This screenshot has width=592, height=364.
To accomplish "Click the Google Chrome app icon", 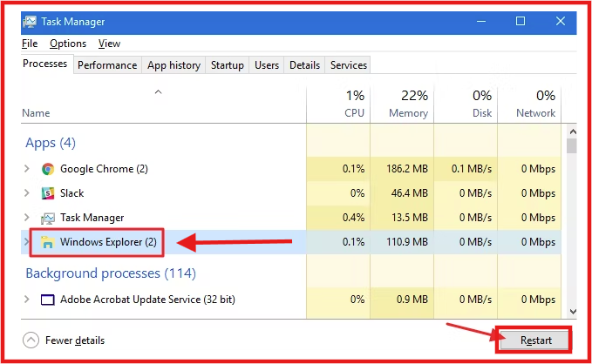I will point(48,169).
